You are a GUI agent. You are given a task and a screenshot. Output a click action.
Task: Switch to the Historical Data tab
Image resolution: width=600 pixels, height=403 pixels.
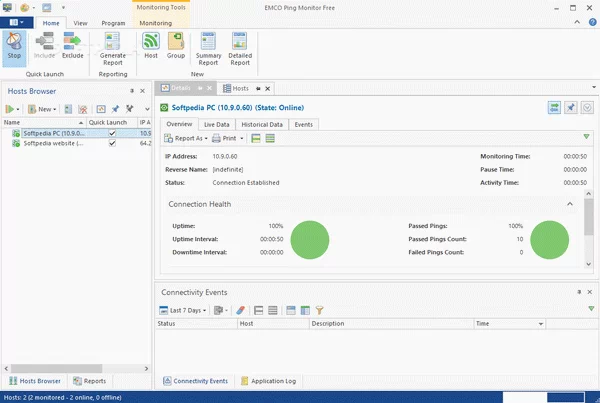pos(263,124)
